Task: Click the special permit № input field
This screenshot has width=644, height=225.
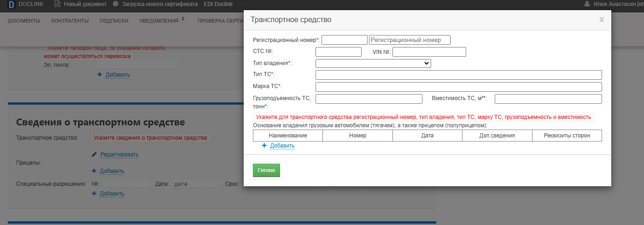Action: pos(125,184)
